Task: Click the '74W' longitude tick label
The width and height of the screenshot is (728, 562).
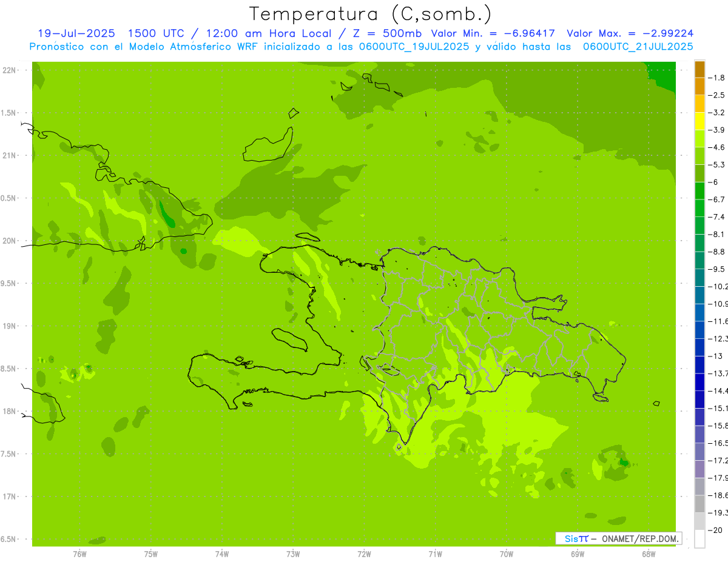Action: point(222,554)
